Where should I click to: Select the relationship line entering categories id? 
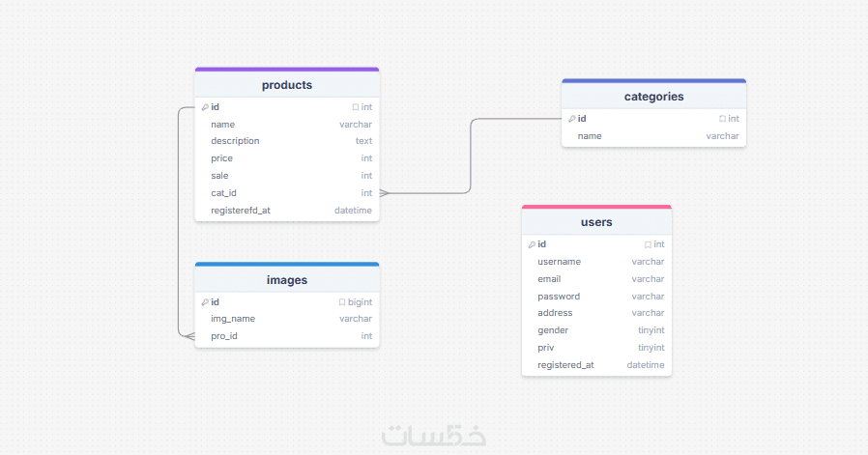click(517, 119)
